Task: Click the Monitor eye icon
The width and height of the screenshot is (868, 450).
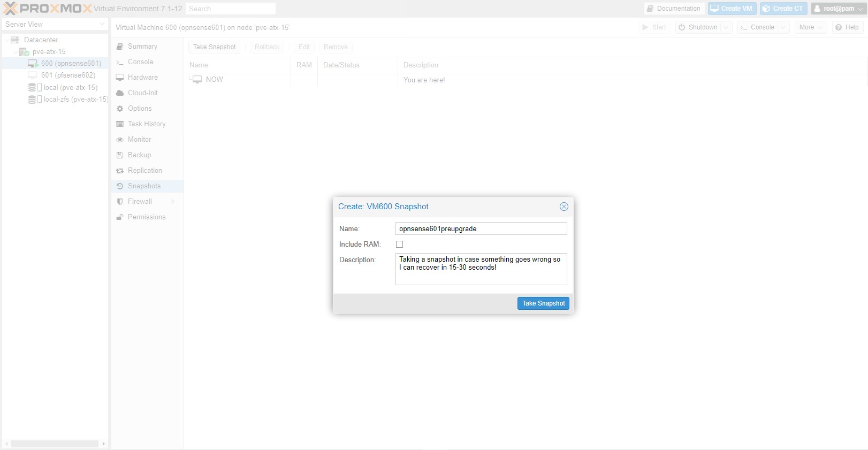Action: pos(120,140)
